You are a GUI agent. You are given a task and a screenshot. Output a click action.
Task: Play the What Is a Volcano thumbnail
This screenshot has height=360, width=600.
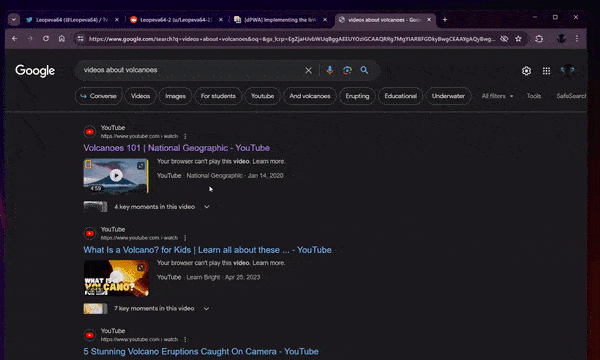(x=116, y=278)
